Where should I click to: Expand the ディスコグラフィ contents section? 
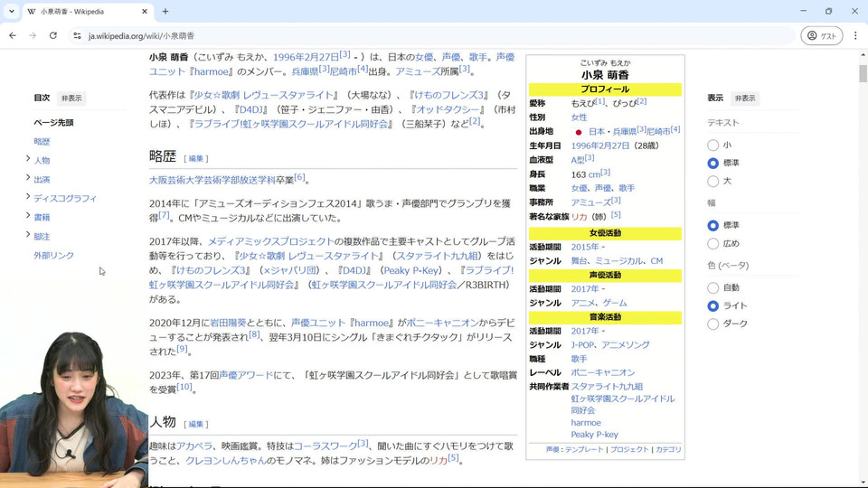tap(28, 196)
